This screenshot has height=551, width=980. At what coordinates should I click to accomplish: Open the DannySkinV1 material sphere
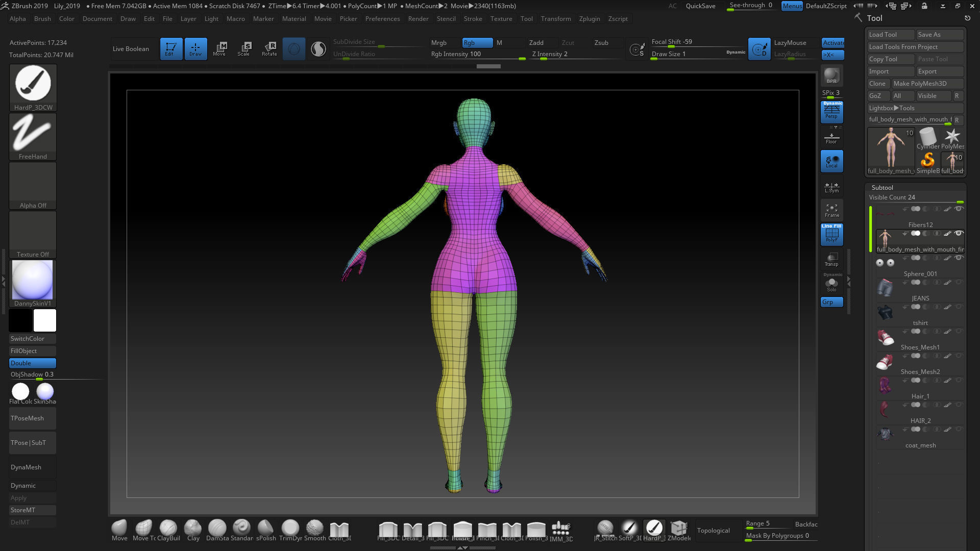pos(33,284)
